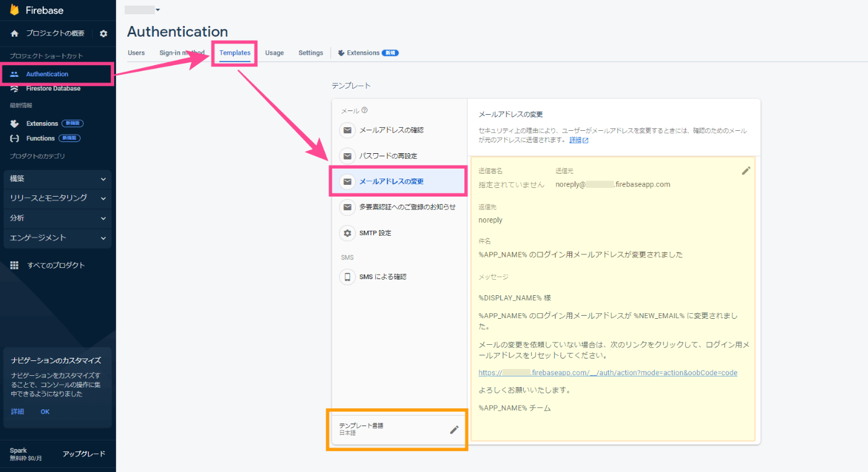
Task: Click the Authentication page heading
Action: click(177, 32)
